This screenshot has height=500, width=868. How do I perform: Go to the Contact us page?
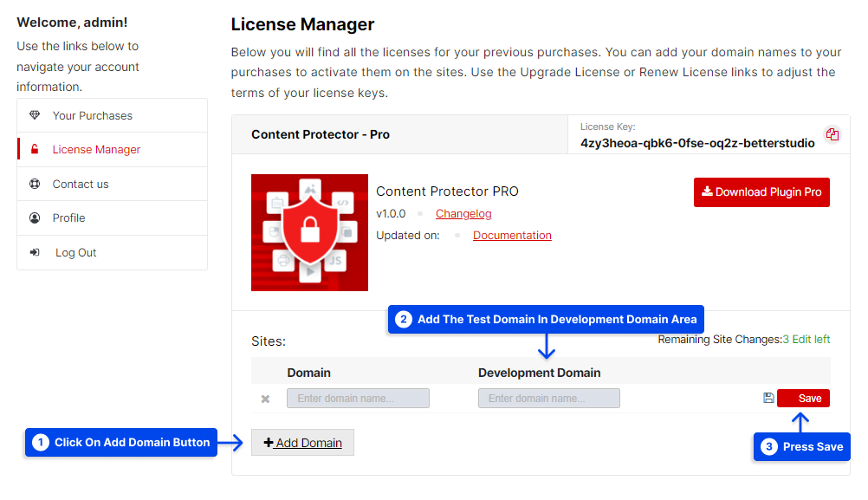pos(113,184)
